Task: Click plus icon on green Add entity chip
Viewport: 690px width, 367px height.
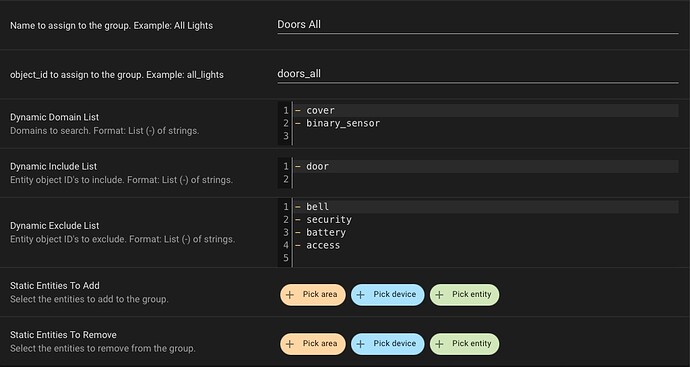Action: click(439, 295)
